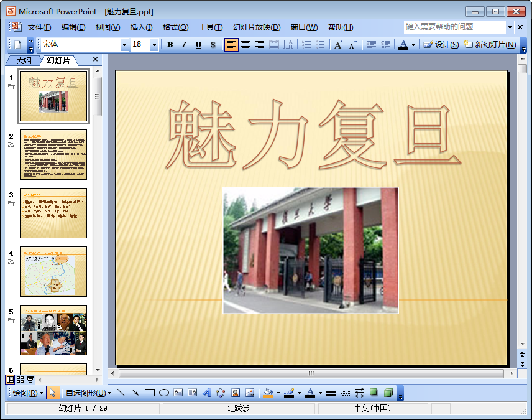Click 新幻灯片(N) to add slide

click(x=489, y=45)
